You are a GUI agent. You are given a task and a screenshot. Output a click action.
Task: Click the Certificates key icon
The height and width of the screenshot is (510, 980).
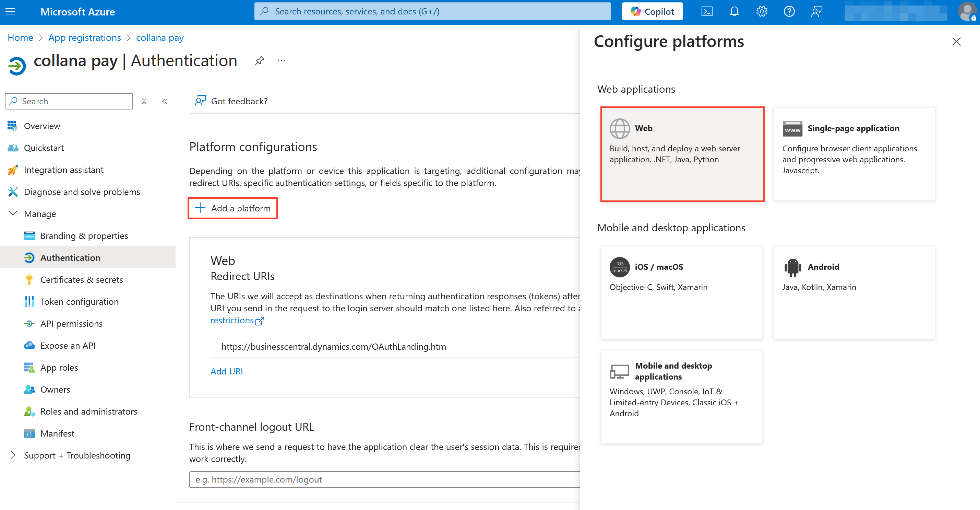click(x=29, y=280)
